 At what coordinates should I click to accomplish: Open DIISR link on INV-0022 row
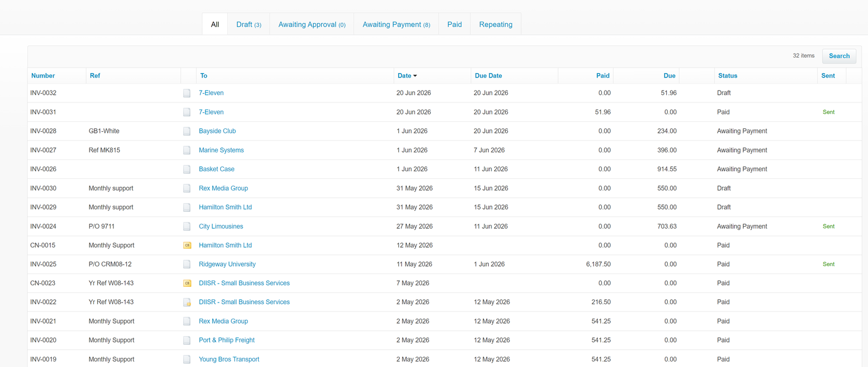244,302
